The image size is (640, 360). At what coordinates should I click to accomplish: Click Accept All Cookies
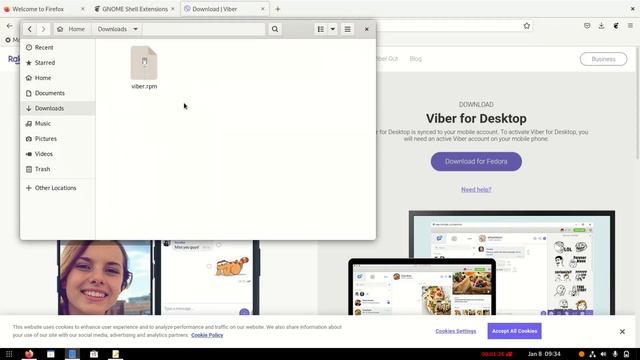514,331
